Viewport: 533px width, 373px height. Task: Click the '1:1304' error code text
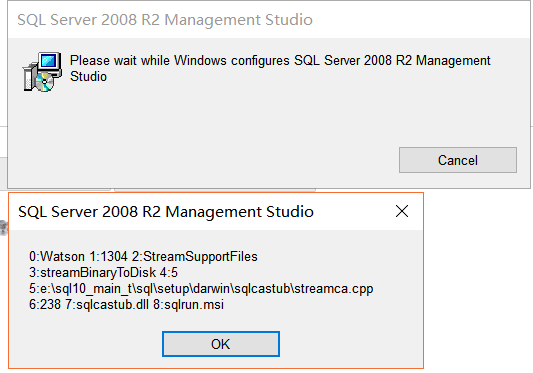tap(108, 256)
